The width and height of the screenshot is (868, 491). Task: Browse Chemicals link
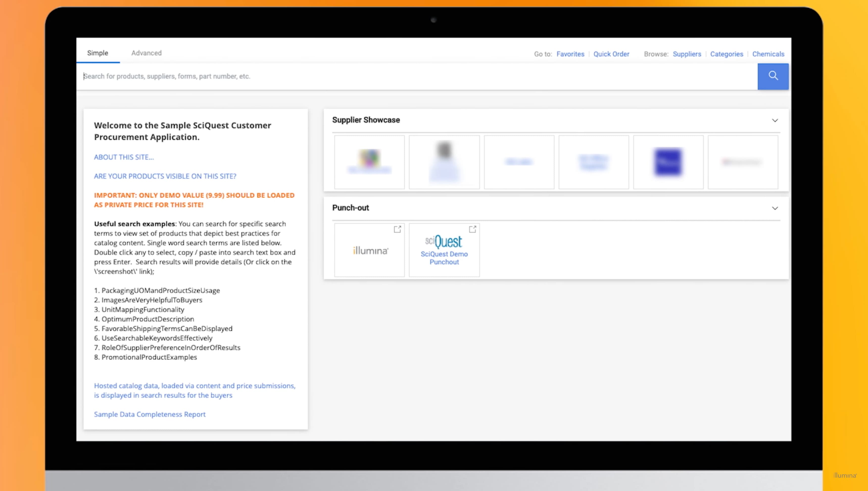tap(768, 54)
